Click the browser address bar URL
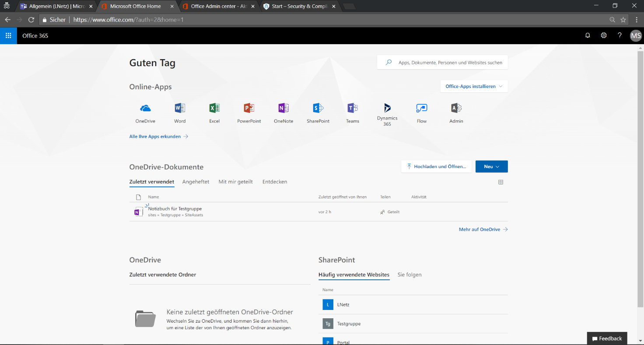644x345 pixels. pyautogui.click(x=129, y=20)
